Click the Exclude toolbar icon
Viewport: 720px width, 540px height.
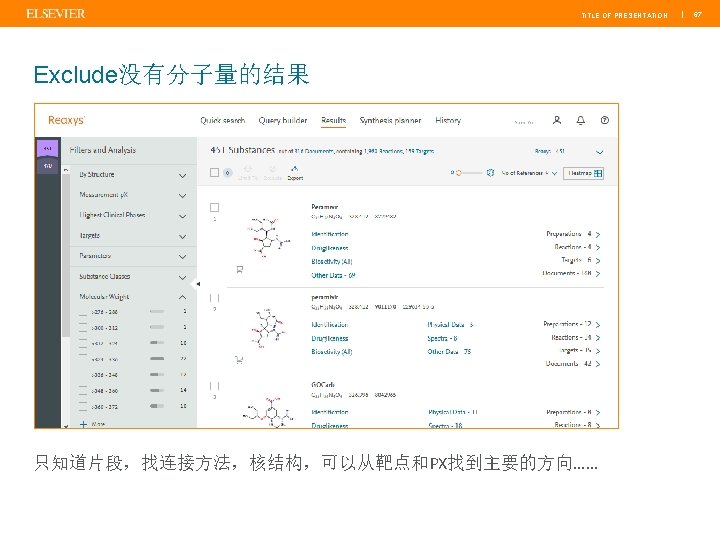[272, 173]
